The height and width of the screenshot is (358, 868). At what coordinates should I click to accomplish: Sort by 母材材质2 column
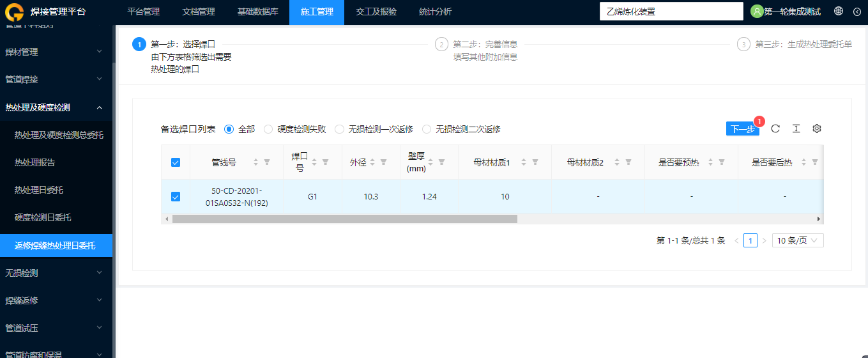coord(618,162)
